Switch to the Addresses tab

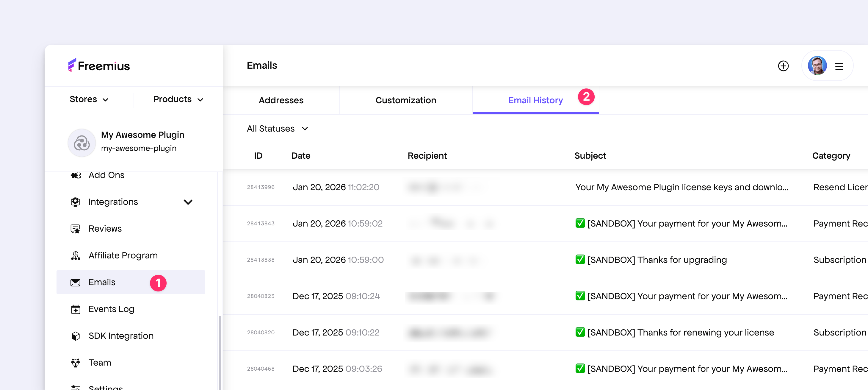pos(281,100)
